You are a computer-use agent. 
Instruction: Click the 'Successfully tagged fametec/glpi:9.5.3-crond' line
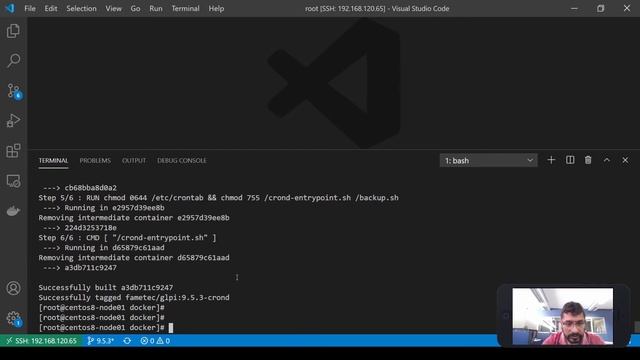(x=134, y=298)
